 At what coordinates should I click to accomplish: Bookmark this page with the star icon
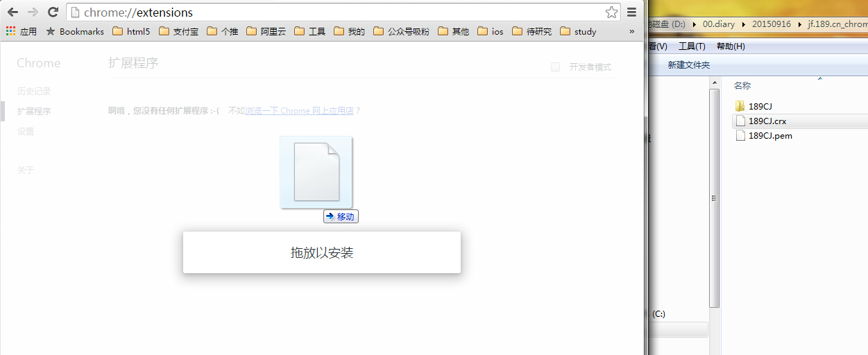point(611,12)
